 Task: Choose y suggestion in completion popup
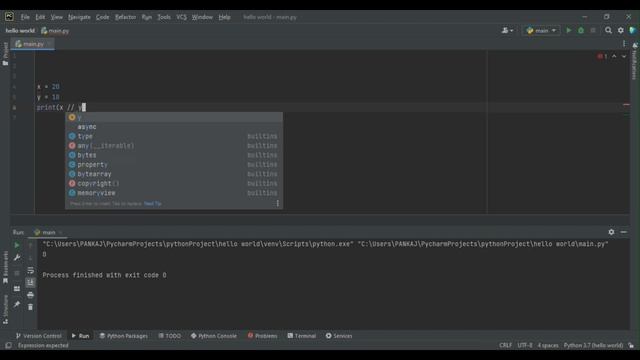pyautogui.click(x=174, y=117)
